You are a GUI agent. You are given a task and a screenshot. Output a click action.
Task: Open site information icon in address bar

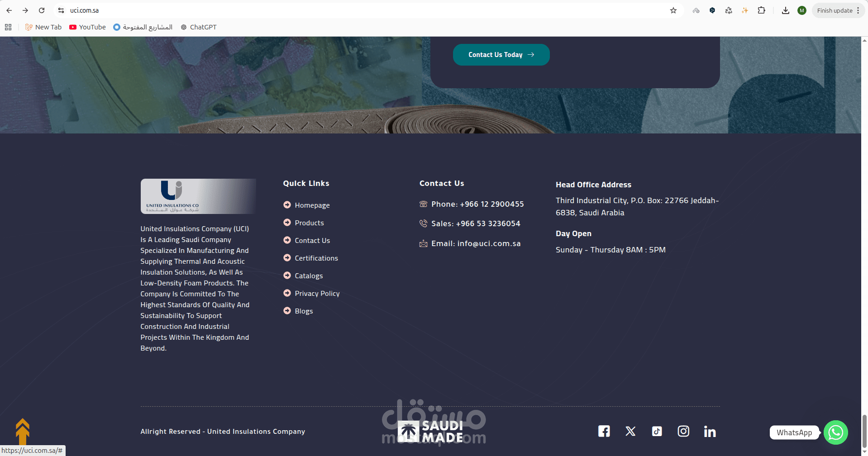click(61, 10)
